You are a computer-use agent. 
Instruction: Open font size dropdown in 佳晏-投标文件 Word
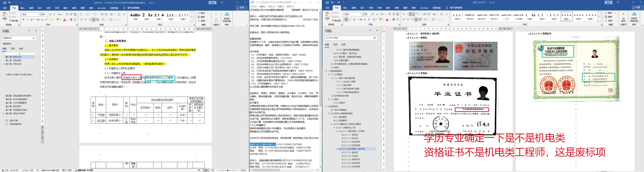[369, 14]
